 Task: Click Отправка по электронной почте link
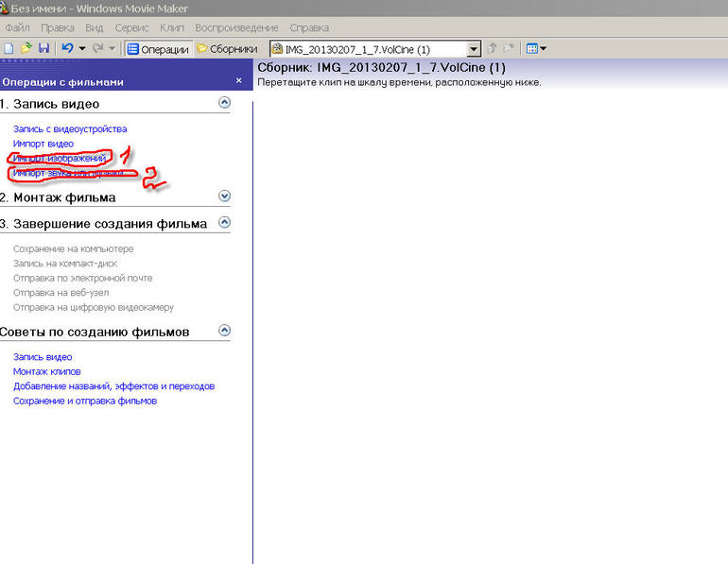point(82,279)
